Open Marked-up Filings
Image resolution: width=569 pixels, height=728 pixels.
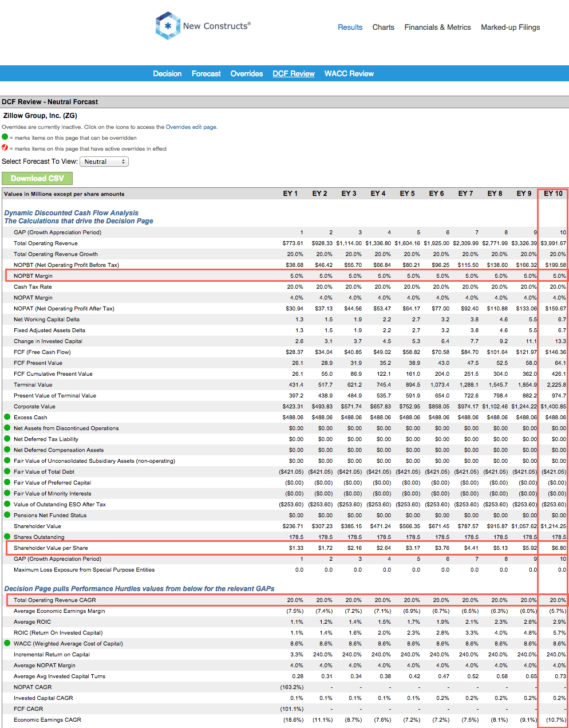coord(510,27)
